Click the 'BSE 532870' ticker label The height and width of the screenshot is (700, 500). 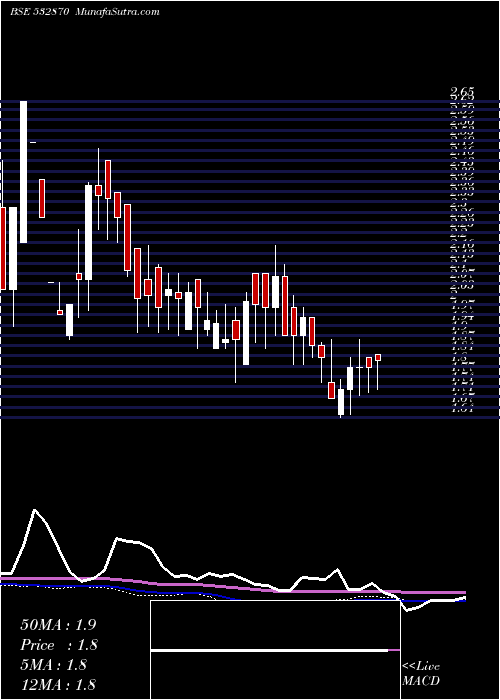pyautogui.click(x=39, y=12)
